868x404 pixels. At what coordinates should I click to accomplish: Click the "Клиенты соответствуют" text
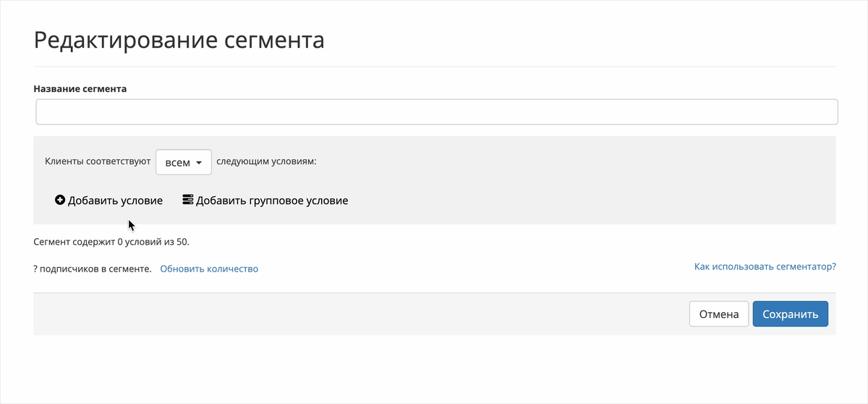(97, 162)
